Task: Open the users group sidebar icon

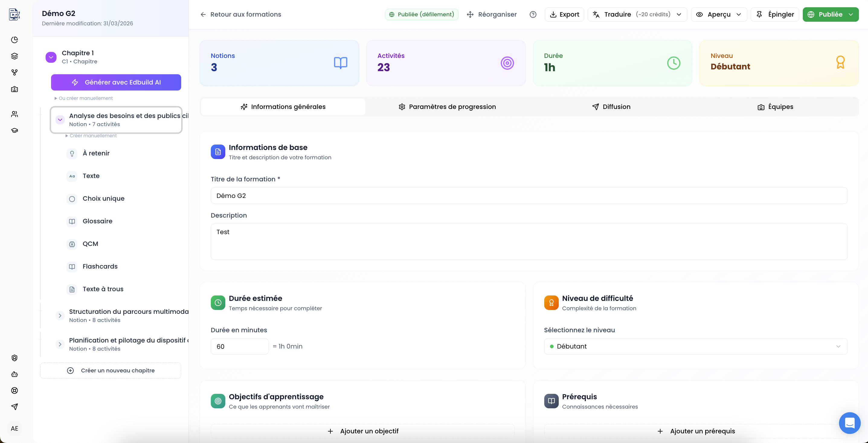Action: (14, 114)
